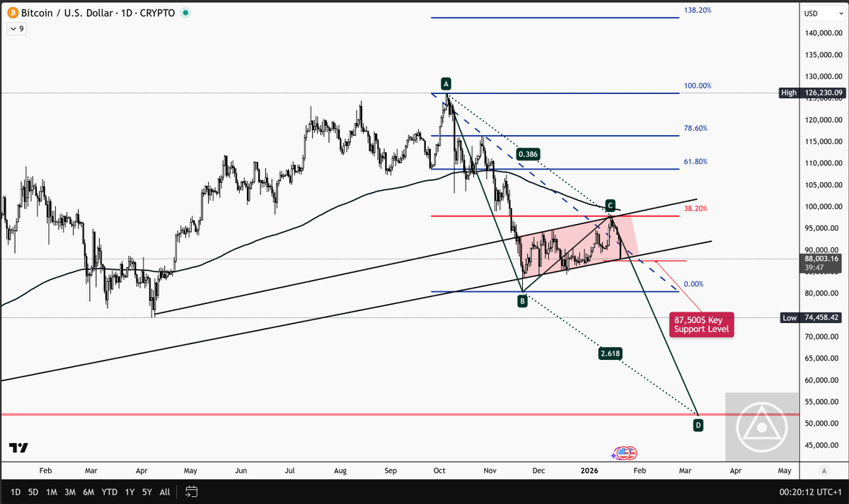
Task: Select the 3M time range
Action: click(70, 491)
